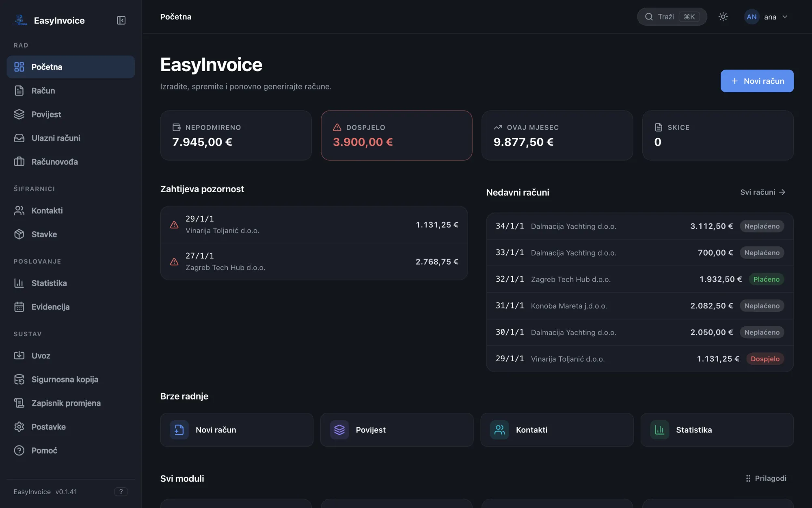
Task: Click the Evidencija calendar icon in sidebar
Action: [x=19, y=307]
